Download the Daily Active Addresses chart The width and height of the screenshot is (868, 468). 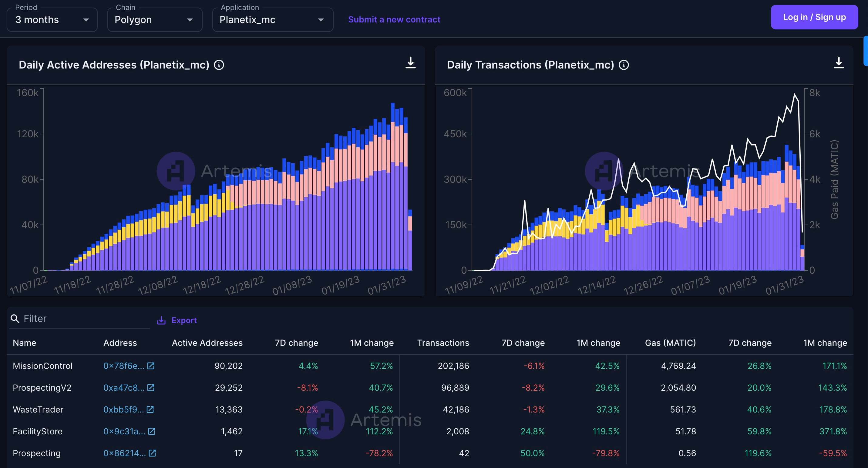pos(410,63)
